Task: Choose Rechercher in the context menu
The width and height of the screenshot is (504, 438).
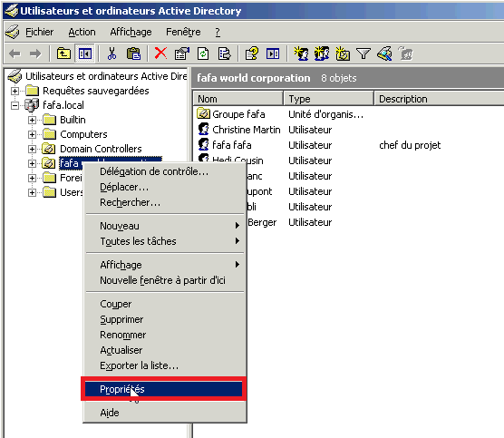Action: [x=165, y=202]
